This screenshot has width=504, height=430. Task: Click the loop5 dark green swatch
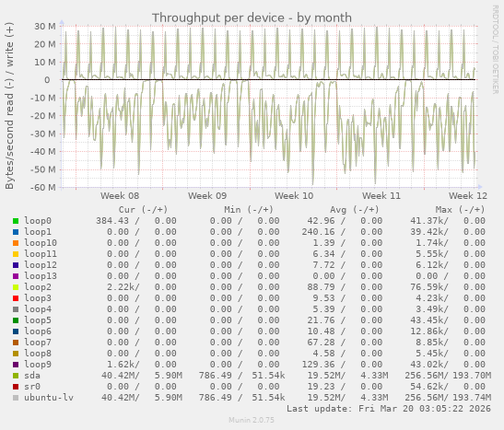point(16,320)
